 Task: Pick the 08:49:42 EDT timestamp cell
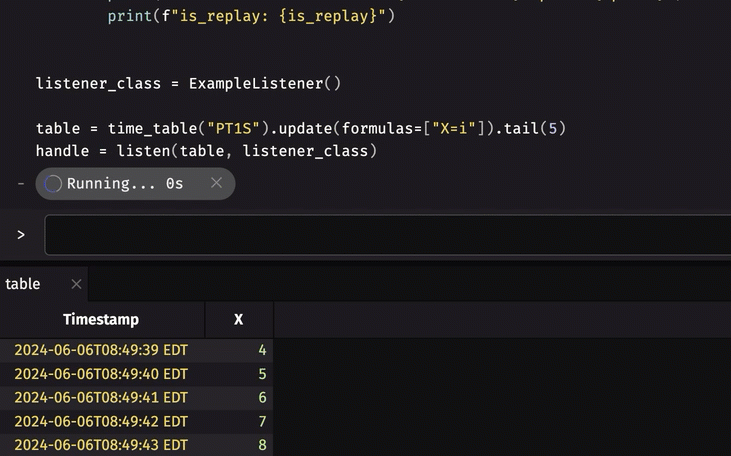click(x=101, y=422)
